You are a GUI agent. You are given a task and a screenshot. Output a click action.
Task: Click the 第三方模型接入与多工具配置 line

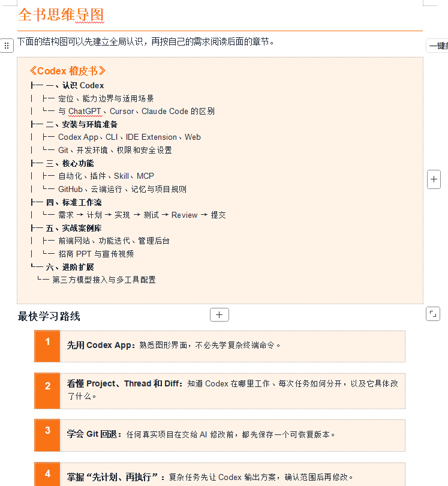(97, 280)
